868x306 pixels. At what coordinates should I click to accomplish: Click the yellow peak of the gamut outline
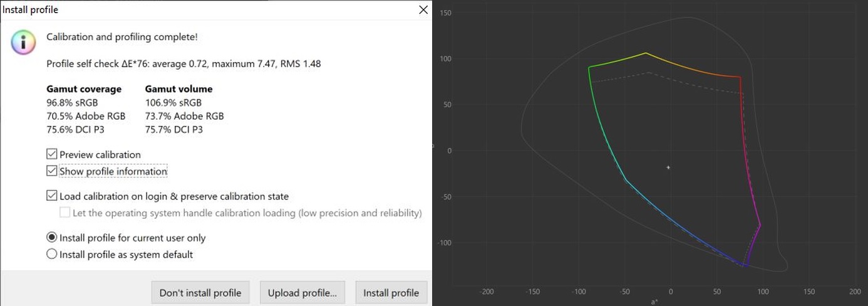pos(646,53)
